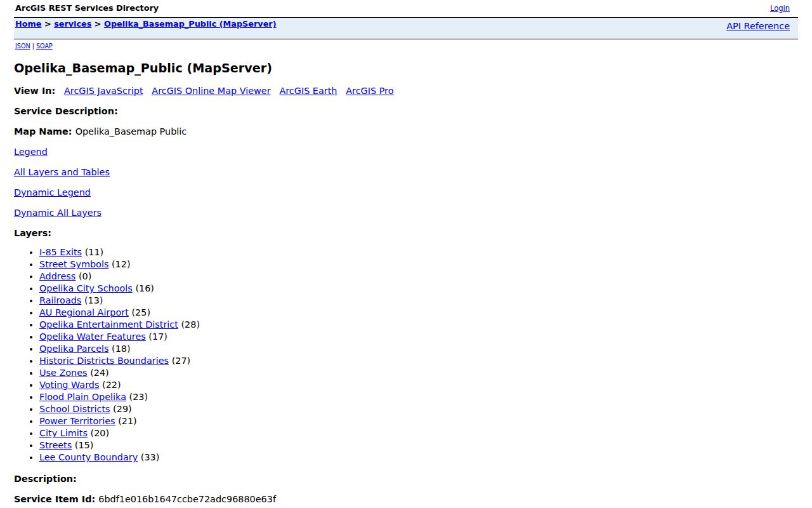Image resolution: width=812 pixels, height=508 pixels.
Task: Open the Flood Plain Opelika layer
Action: [82, 397]
